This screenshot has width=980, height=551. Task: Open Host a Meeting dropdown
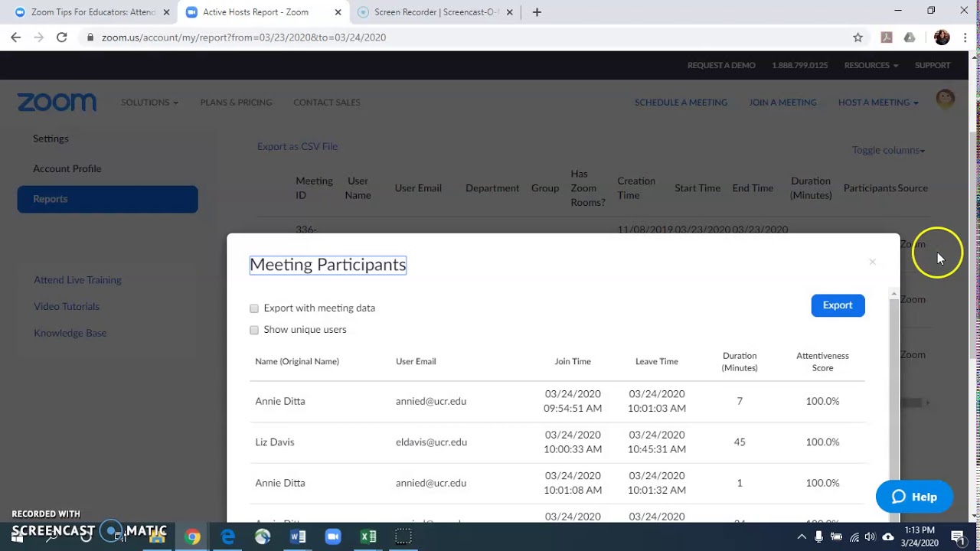[x=878, y=103]
